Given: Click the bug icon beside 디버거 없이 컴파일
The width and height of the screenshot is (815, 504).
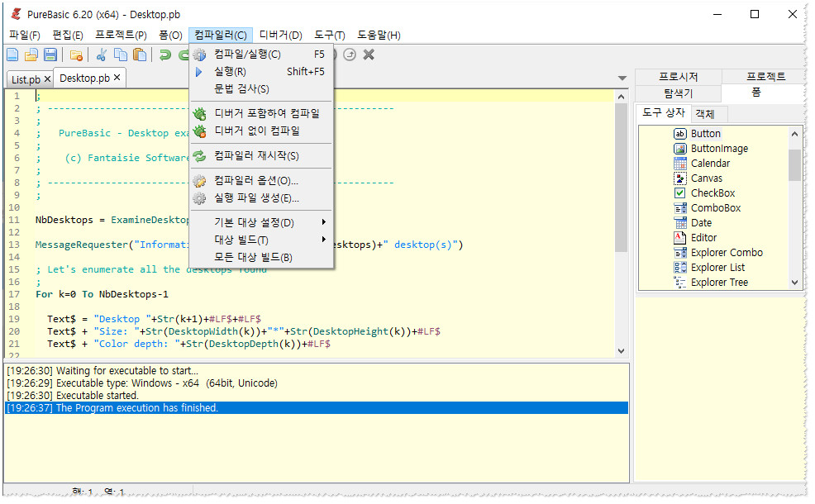Looking at the screenshot, I should click(199, 131).
